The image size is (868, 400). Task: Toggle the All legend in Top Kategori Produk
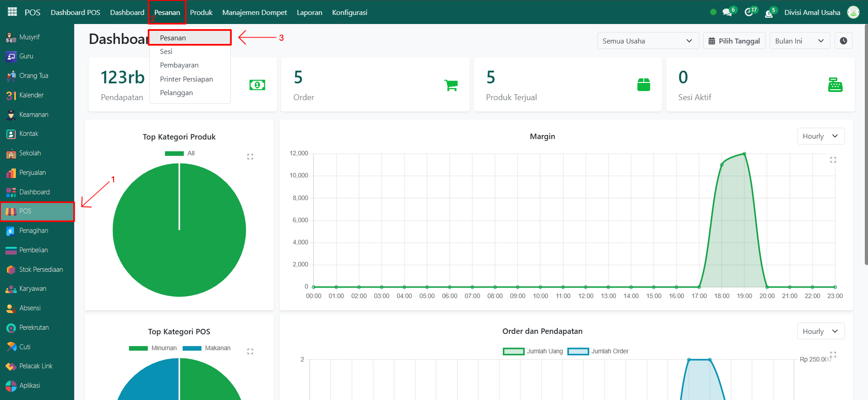tap(180, 154)
